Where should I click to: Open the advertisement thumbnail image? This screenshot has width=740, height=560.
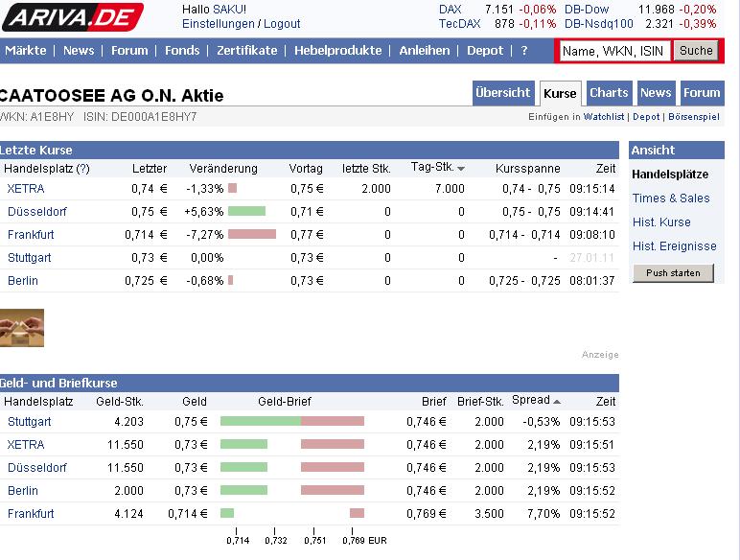click(x=22, y=327)
